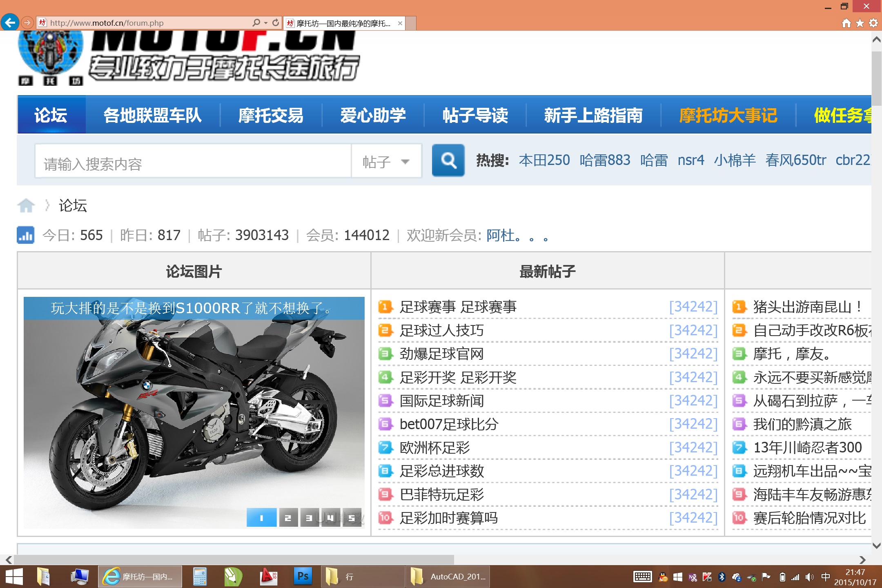The image size is (882, 588).
Task: Click the 中 input method indicator
Action: [x=825, y=577]
